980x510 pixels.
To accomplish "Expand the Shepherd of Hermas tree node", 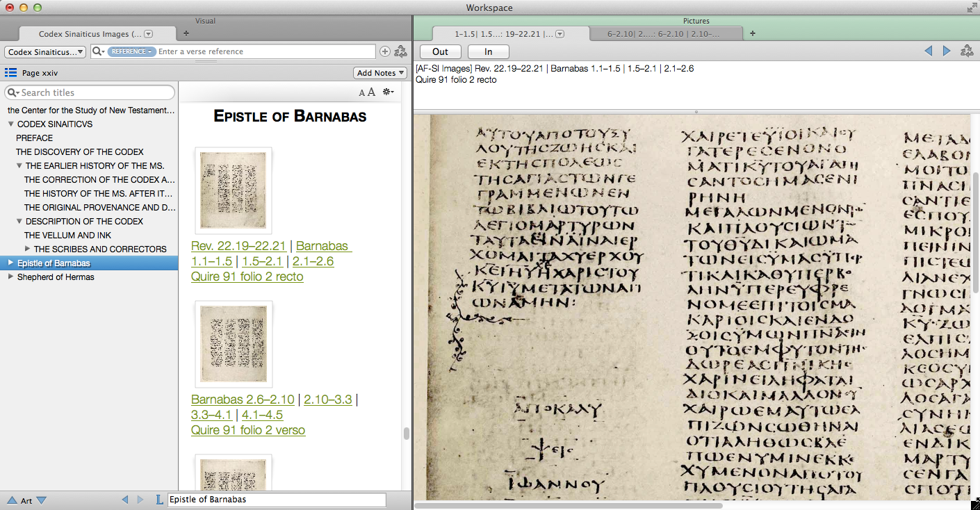I will tap(11, 277).
